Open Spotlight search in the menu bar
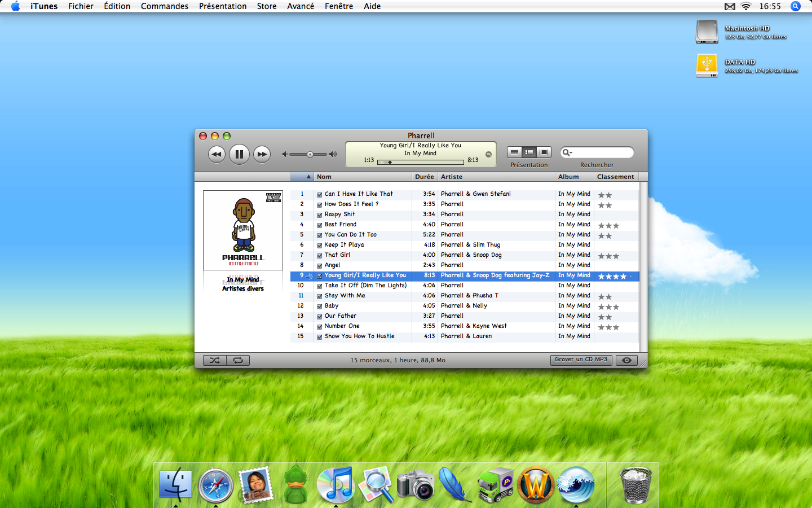 [796, 6]
